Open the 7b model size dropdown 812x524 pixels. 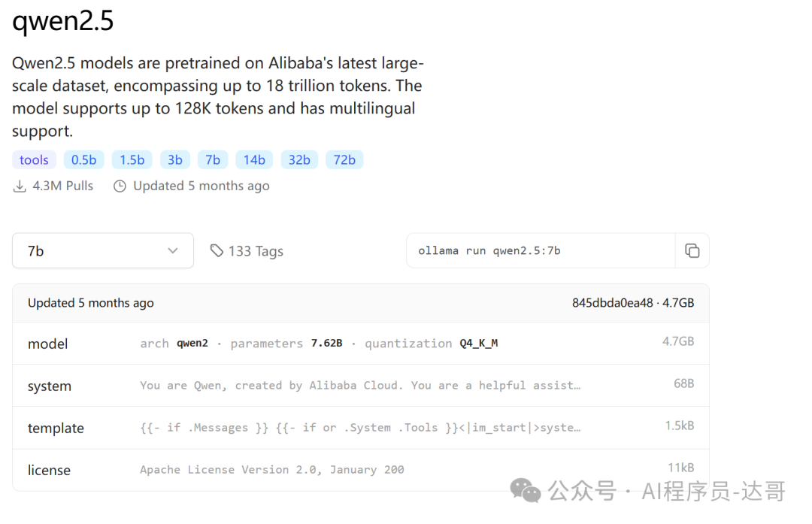click(x=103, y=250)
